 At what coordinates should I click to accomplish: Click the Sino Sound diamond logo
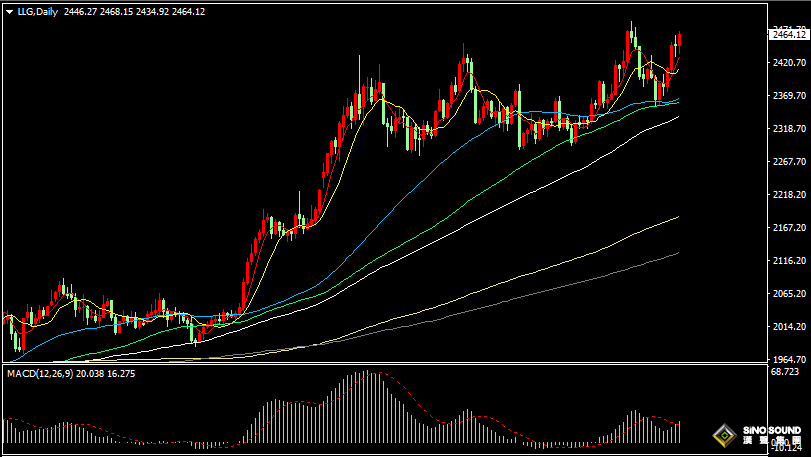tap(725, 436)
